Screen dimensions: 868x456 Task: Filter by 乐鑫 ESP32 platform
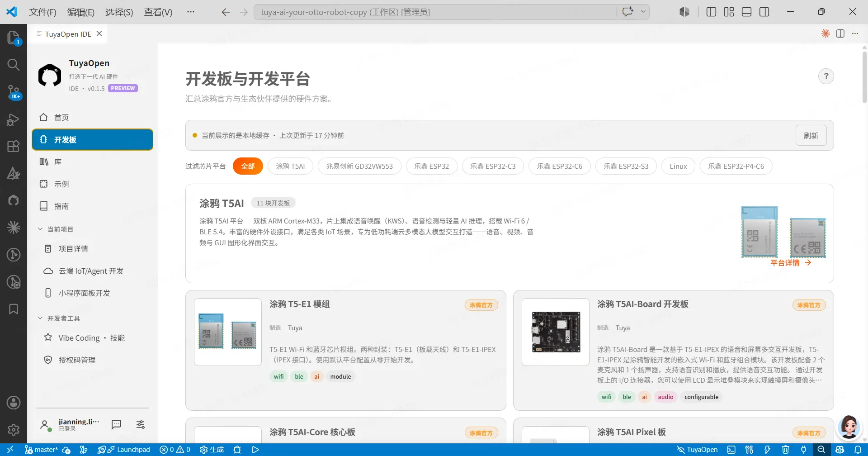click(432, 166)
